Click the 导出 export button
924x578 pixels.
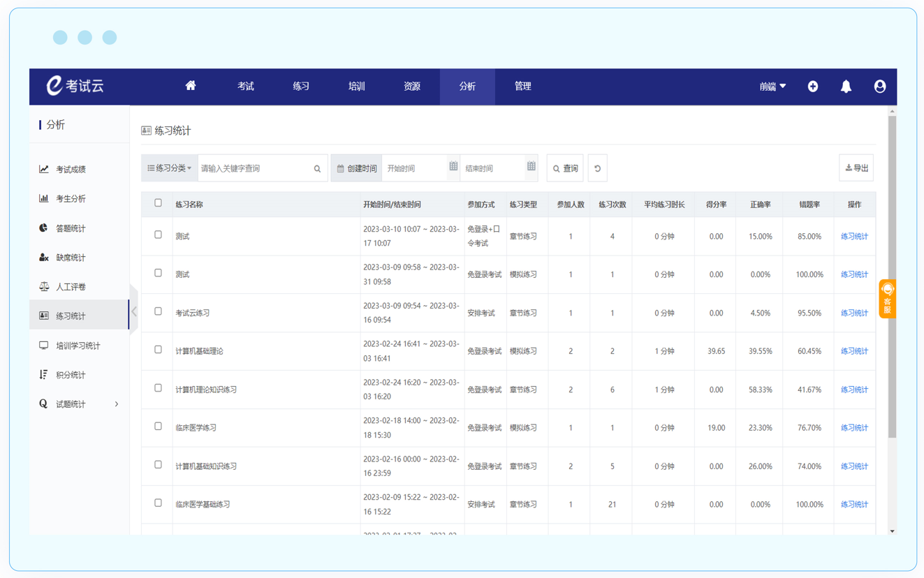(856, 168)
